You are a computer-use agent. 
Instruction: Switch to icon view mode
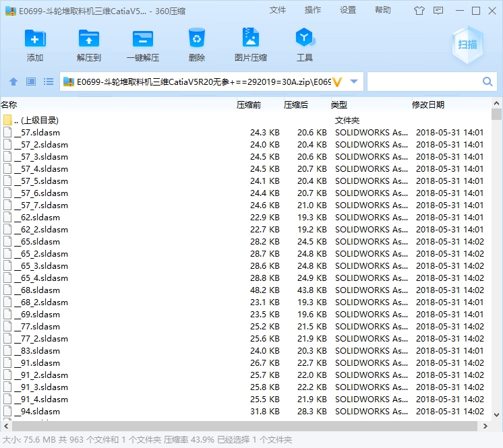click(x=31, y=82)
